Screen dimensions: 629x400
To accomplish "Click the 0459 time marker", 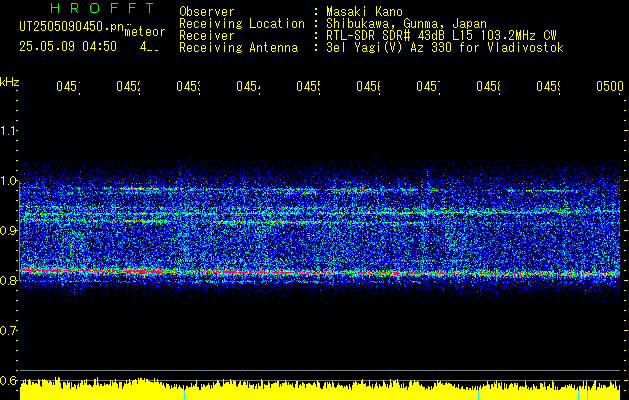I will click(548, 86).
